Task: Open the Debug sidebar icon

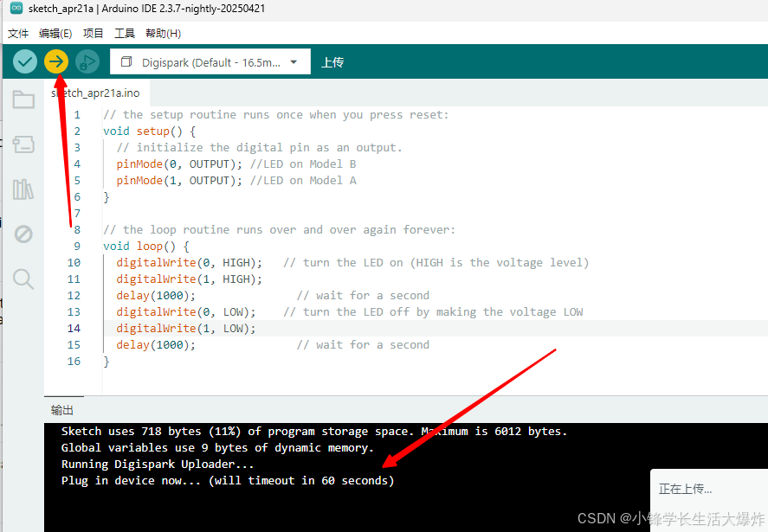Action: click(x=23, y=234)
